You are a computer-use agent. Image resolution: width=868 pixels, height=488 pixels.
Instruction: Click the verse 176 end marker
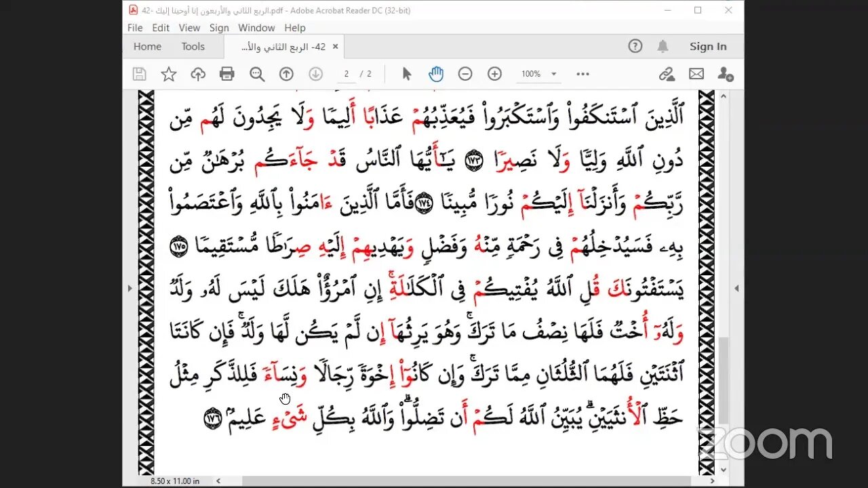(x=213, y=420)
